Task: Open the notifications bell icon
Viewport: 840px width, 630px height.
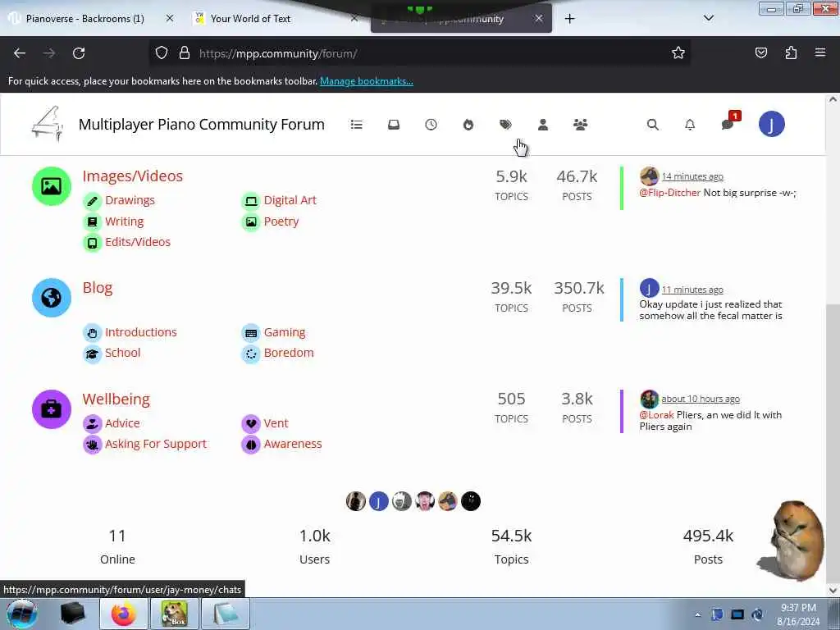Action: pyautogui.click(x=690, y=125)
